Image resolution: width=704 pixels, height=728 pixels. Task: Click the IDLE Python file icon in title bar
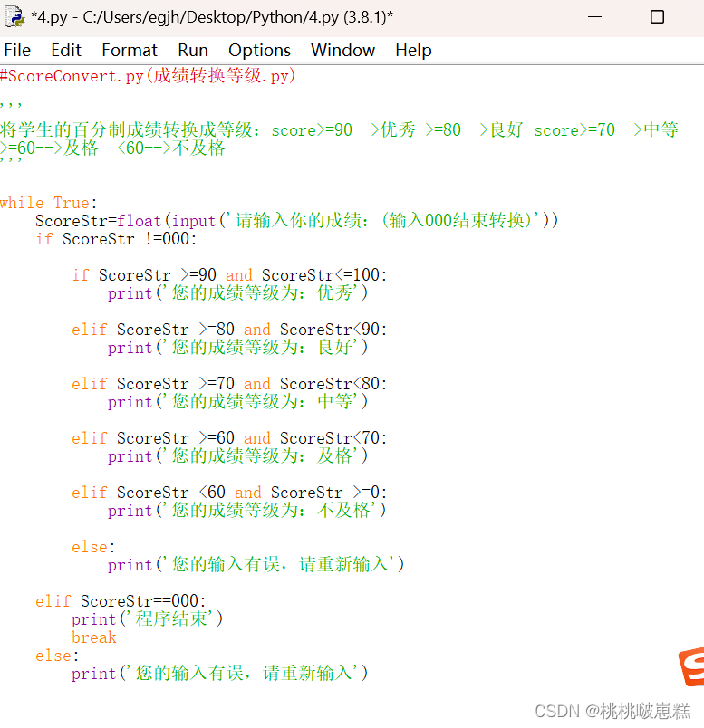click(14, 16)
